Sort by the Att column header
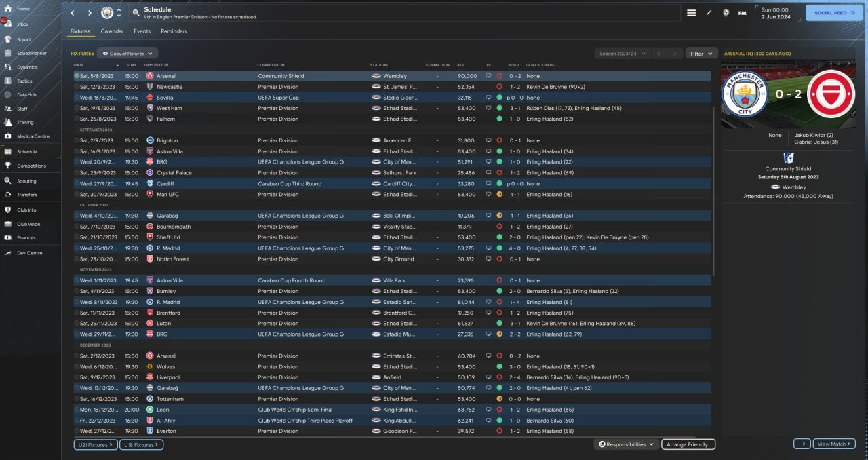 click(x=461, y=65)
